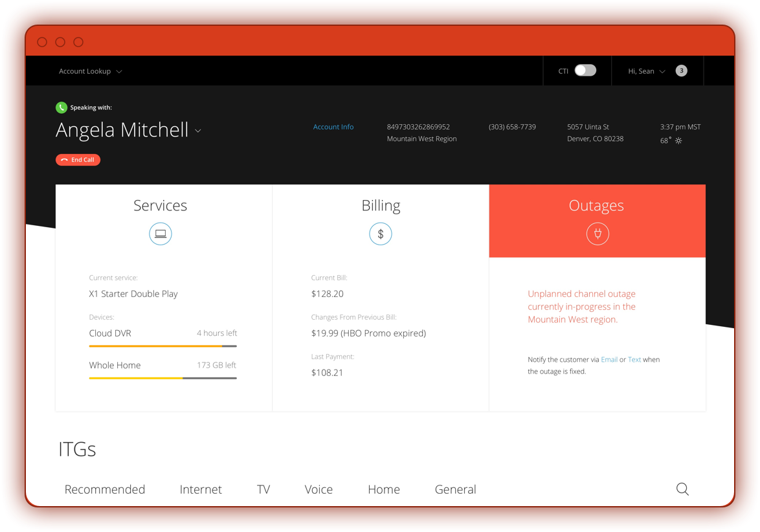The width and height of the screenshot is (760, 532).
Task: Notify customer via the Text link
Action: click(x=634, y=359)
